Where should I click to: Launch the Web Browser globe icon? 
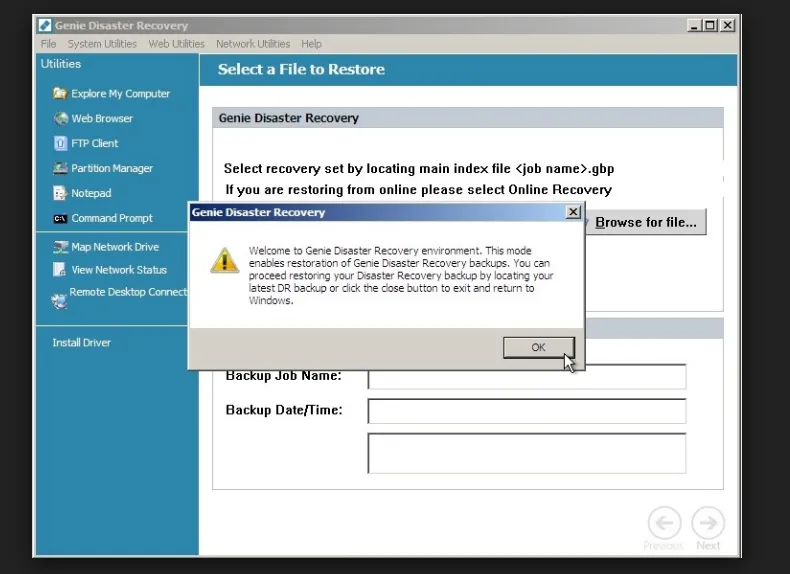tap(60, 118)
